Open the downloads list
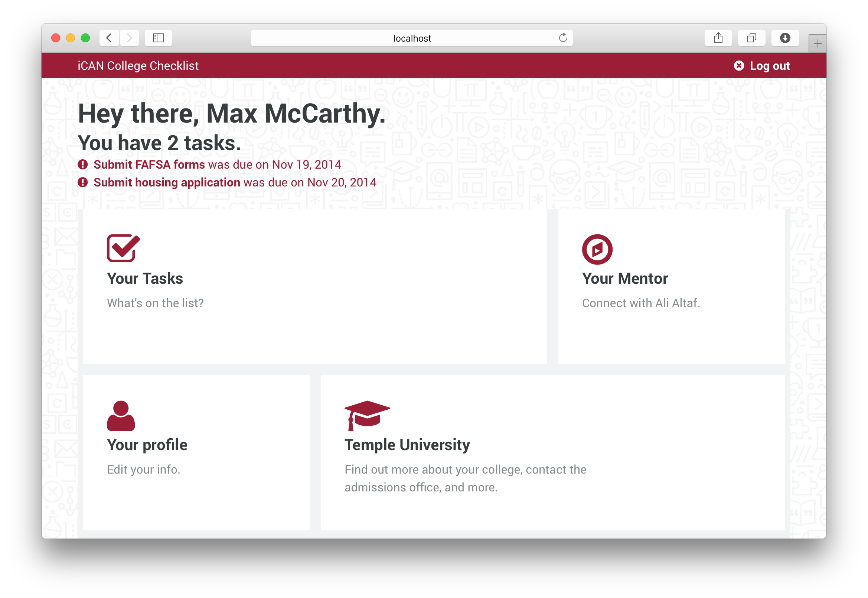Viewport: 868px width, 598px height. click(x=785, y=38)
